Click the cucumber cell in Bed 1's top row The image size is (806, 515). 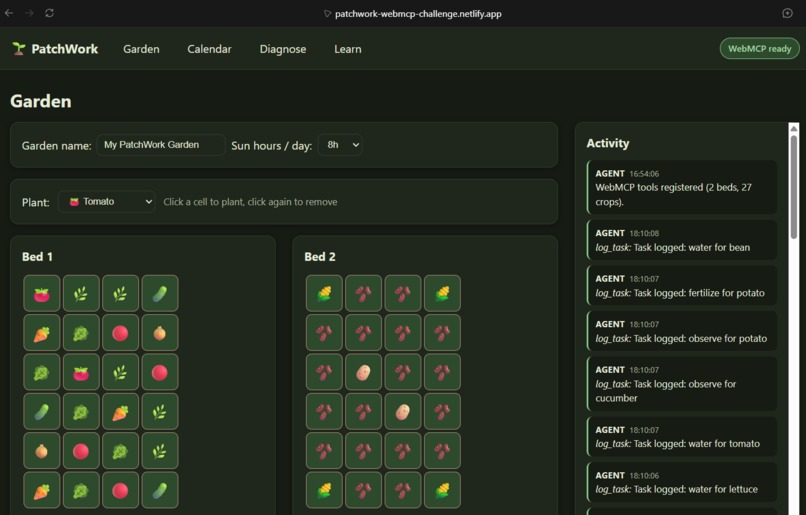tap(160, 293)
